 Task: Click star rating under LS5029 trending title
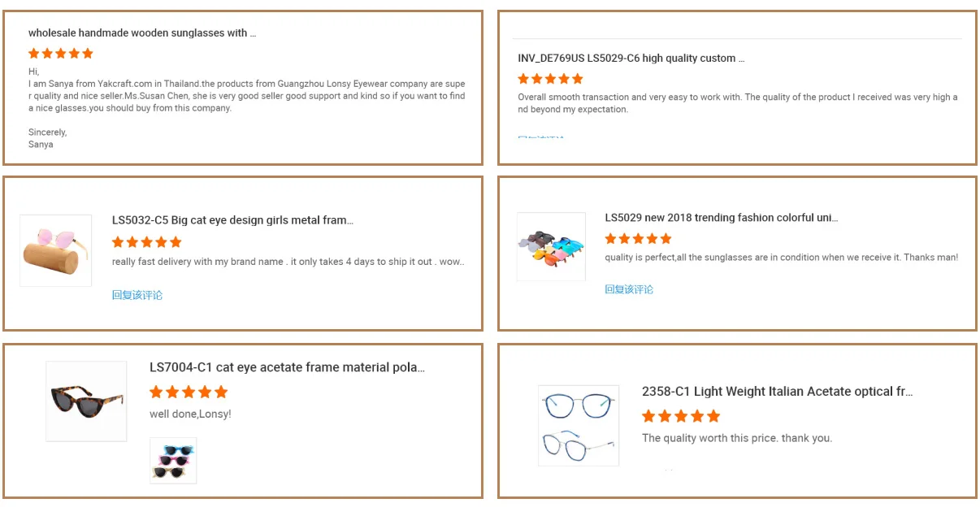638,239
